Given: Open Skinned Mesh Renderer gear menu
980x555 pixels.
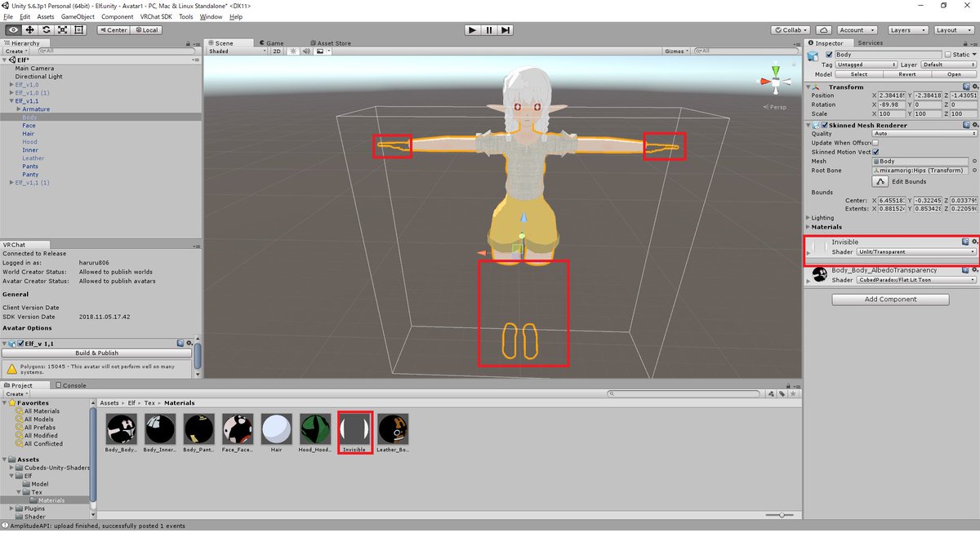Looking at the screenshot, I should tap(974, 125).
